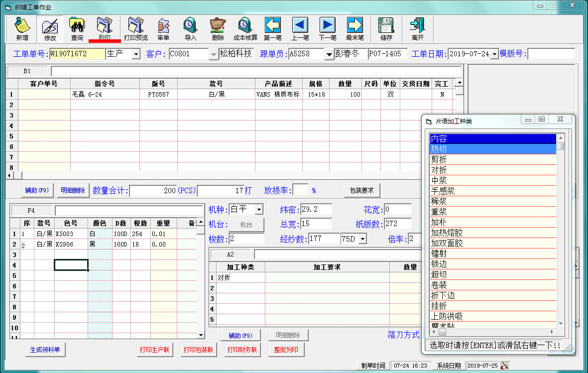Click the 修改 (modify) toolbar icon
The image size is (588, 373).
(50, 29)
